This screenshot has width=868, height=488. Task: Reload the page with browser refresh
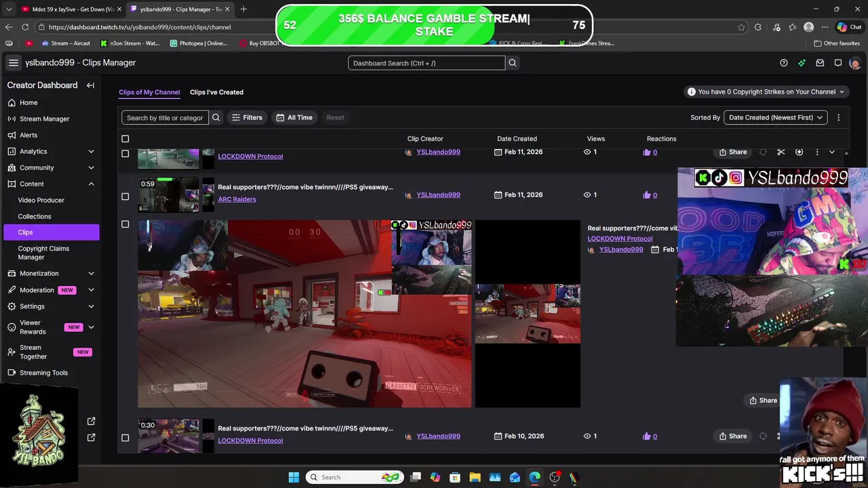click(x=25, y=27)
